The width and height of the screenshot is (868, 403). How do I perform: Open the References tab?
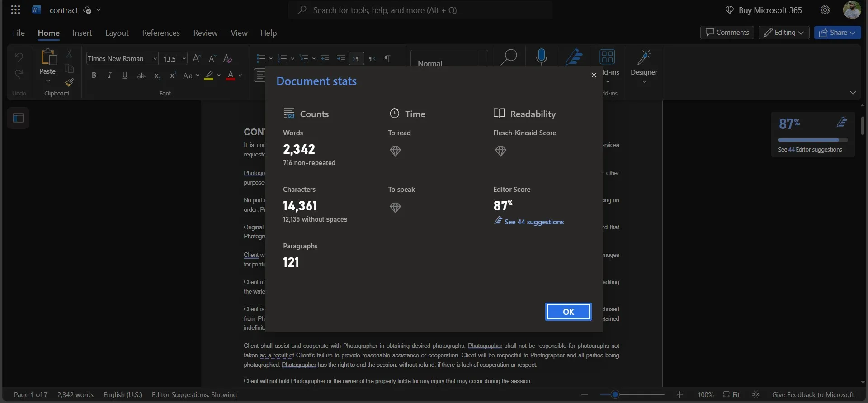pos(160,33)
